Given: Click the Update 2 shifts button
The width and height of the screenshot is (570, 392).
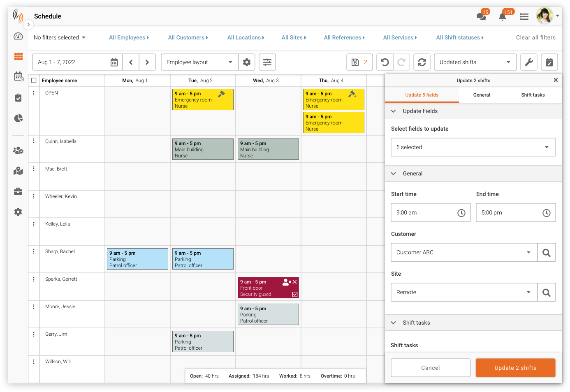Looking at the screenshot, I should tap(515, 368).
